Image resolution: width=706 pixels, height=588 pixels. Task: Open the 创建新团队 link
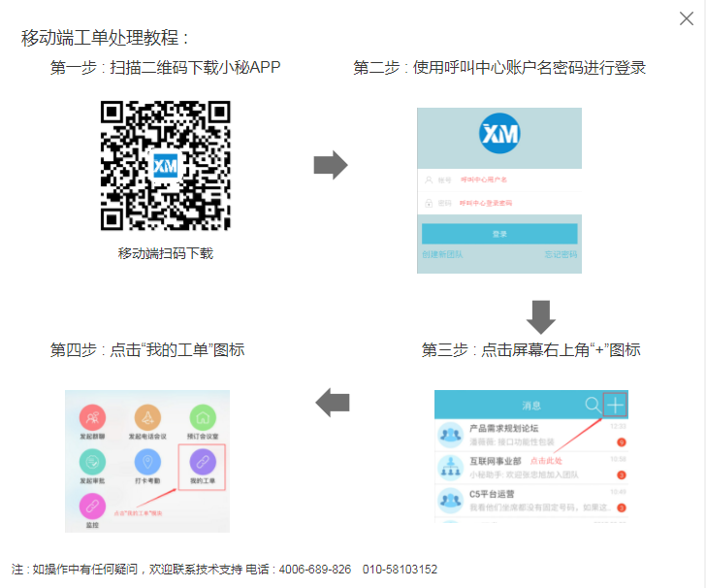442,254
